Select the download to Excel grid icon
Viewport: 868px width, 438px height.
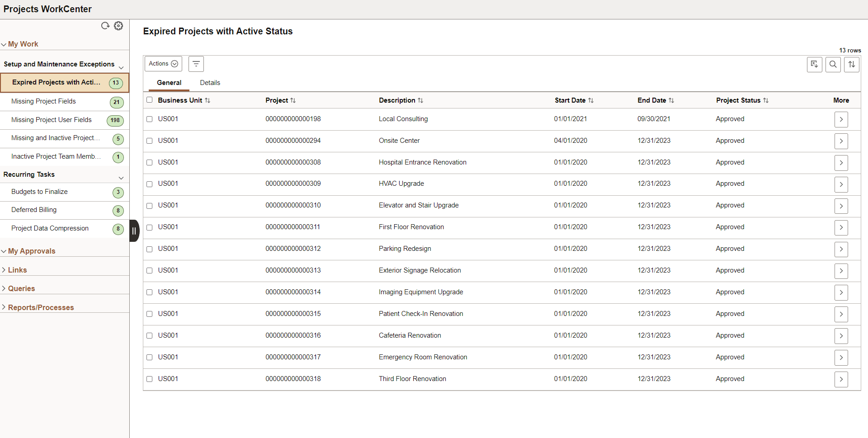[814, 64]
